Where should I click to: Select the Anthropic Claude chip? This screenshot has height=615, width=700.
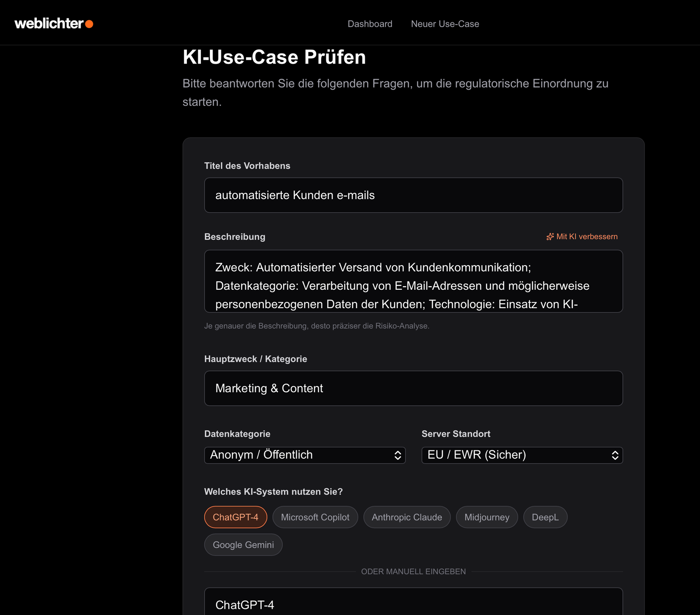(x=407, y=517)
